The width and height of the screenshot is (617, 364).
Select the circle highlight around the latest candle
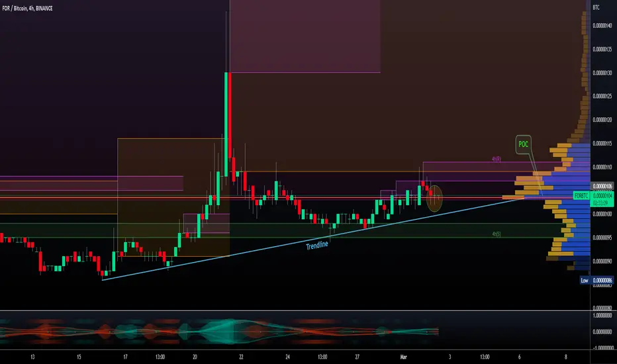[x=434, y=199]
